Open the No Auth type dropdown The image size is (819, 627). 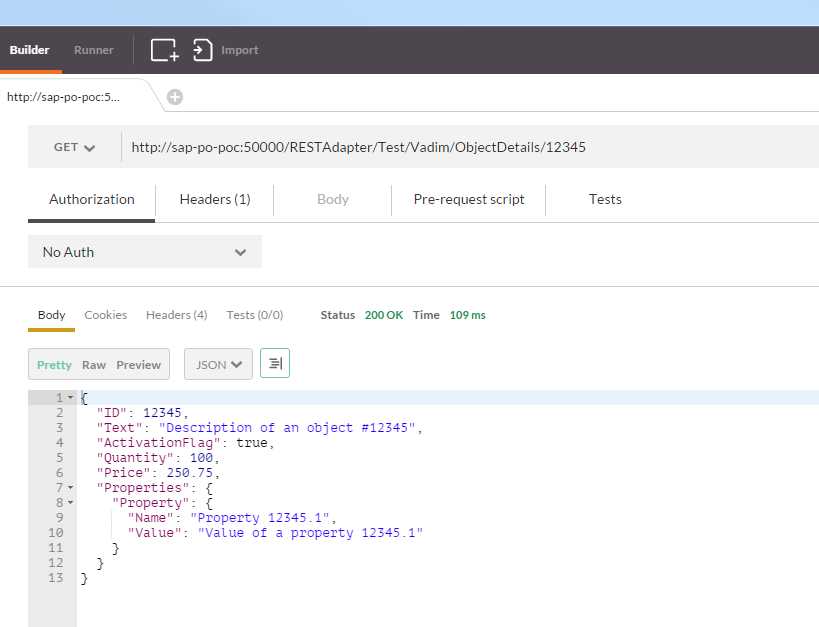(145, 252)
